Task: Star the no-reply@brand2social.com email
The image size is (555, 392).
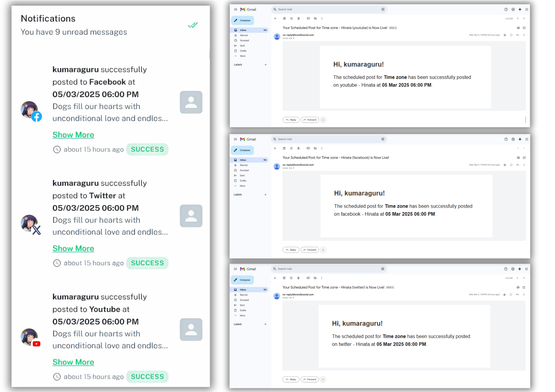Action: point(504,35)
